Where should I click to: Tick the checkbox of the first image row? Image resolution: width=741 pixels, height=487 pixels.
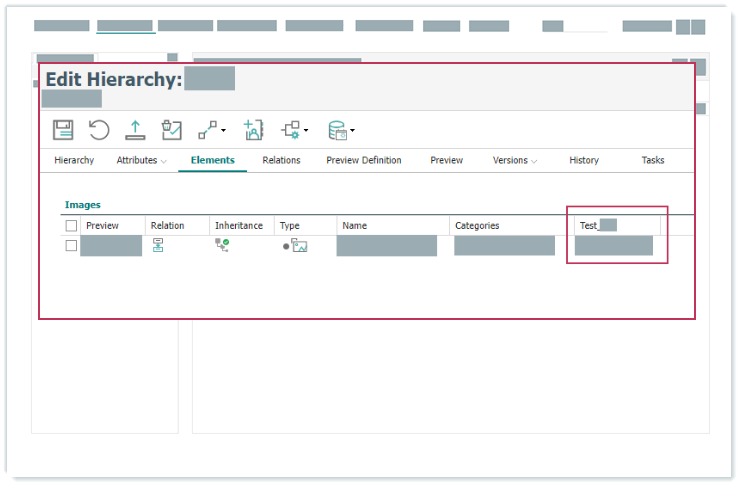(71, 246)
